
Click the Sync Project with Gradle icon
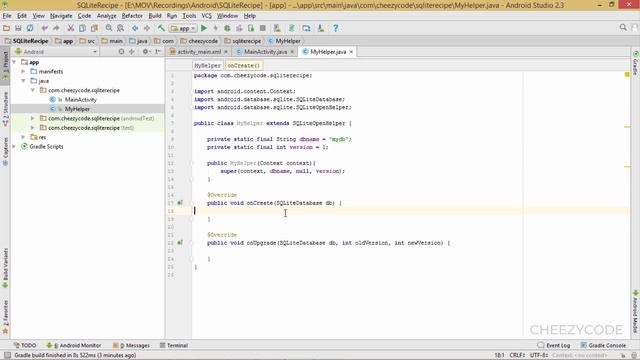pos(292,28)
